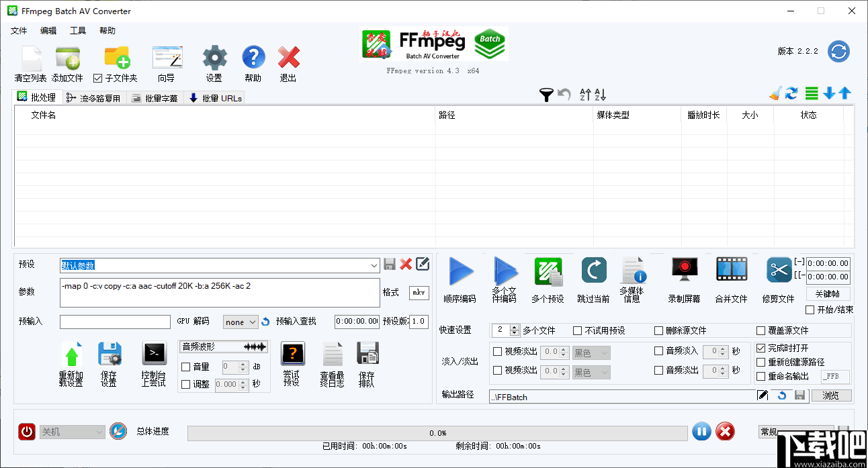Start Multi-file Encoding (多个文件编码)
868x468 pixels.
click(507, 272)
